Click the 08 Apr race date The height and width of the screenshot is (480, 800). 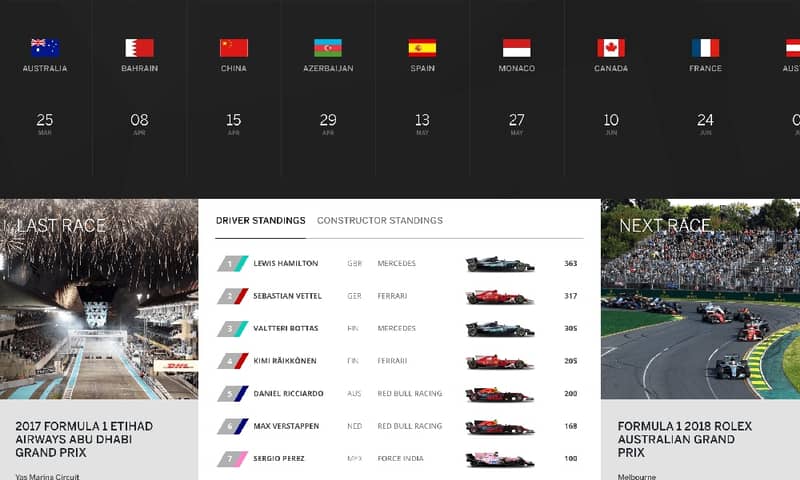[139, 123]
